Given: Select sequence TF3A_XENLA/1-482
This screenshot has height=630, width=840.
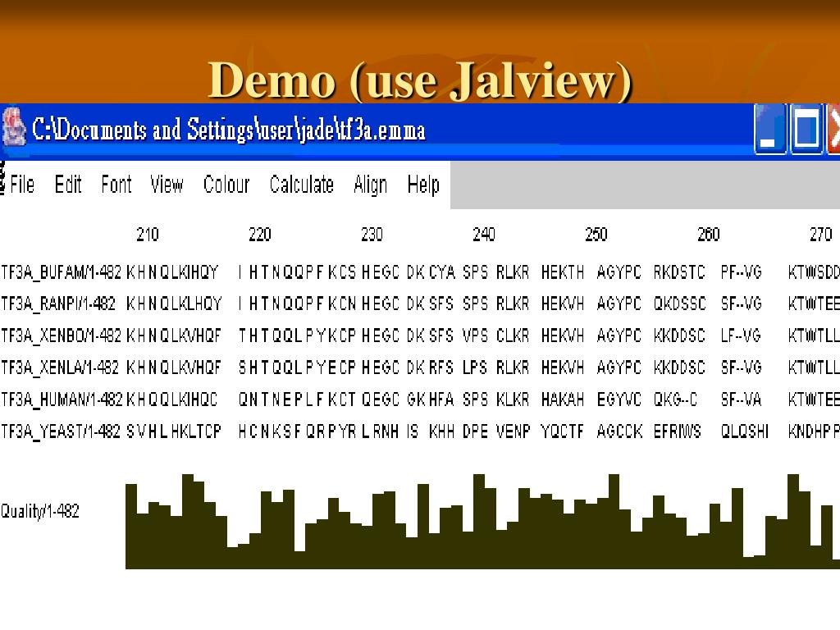Looking at the screenshot, I should click(60, 367).
